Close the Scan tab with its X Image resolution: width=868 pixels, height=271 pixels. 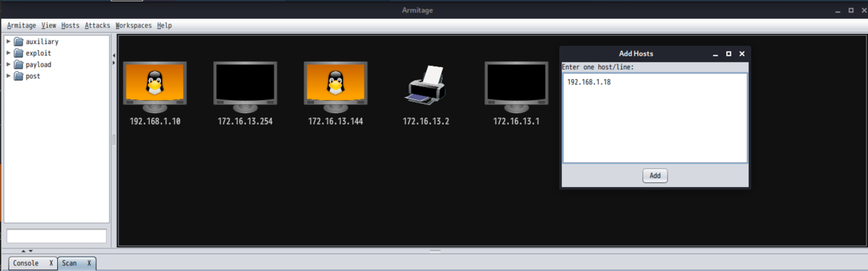pos(89,263)
